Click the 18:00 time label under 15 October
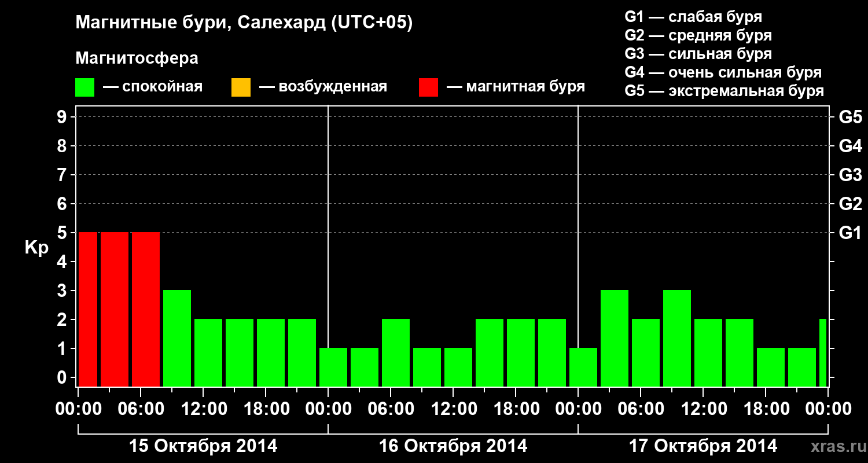The height and width of the screenshot is (463, 868). 266,409
